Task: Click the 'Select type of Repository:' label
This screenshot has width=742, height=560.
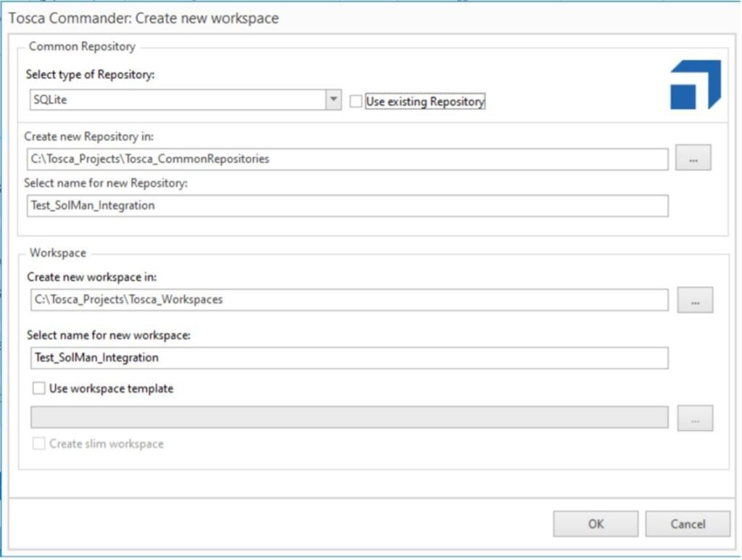Action: point(90,75)
